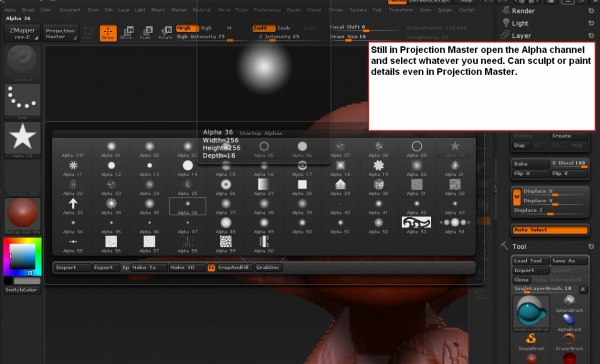Viewport: 600px width, 364px height.
Task: Select the Alpha 48 soft sphere alpha
Action: [x=226, y=225]
